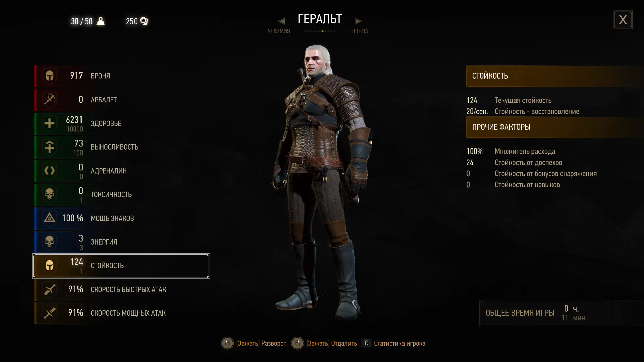Select the highlighted Стойкость stat row

pos(121,266)
